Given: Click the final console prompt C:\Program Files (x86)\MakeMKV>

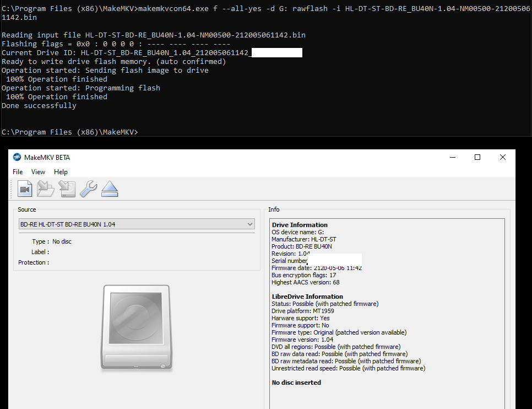Looking at the screenshot, I should [x=69, y=132].
